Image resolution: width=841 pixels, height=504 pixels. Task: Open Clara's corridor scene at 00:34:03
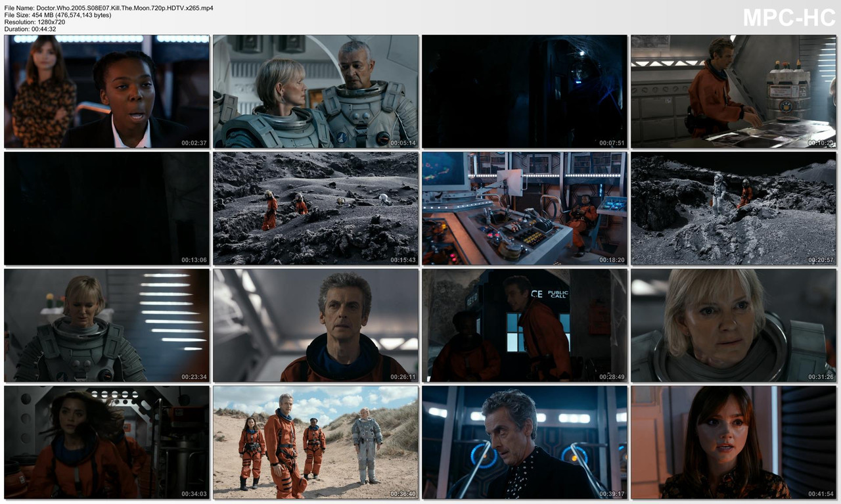105,442
